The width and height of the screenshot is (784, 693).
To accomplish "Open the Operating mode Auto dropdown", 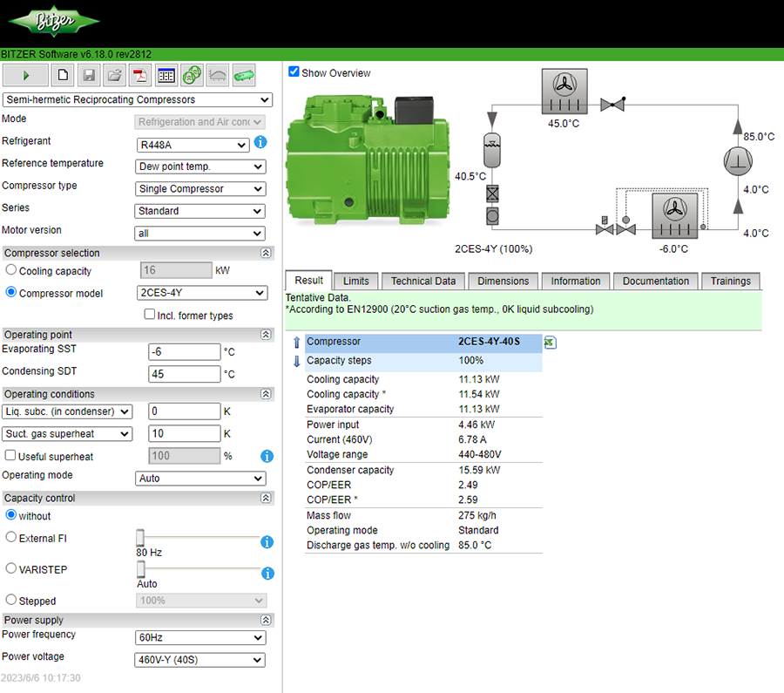I will coord(200,479).
